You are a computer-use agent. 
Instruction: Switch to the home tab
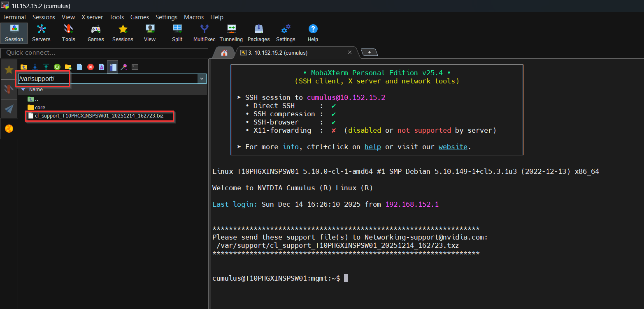pos(224,53)
